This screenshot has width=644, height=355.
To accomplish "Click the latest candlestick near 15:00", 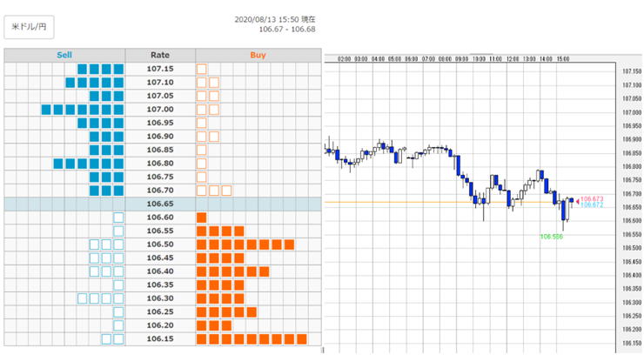I will pyautogui.click(x=571, y=200).
